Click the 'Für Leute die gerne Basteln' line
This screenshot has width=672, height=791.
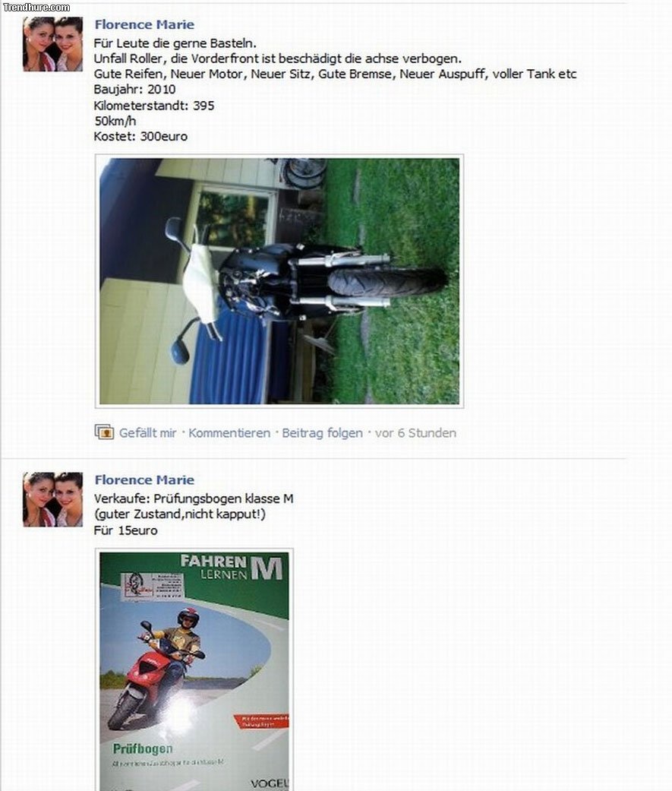175,43
